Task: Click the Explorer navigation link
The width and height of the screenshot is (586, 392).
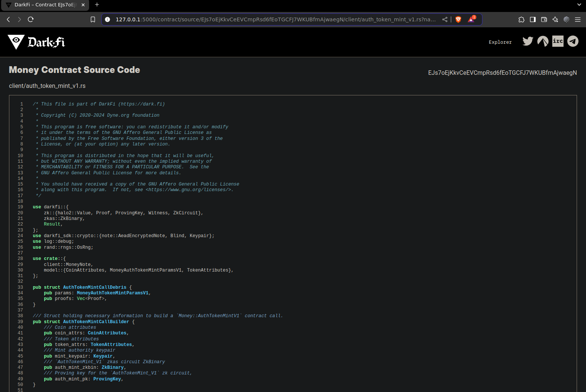Action: coord(500,42)
